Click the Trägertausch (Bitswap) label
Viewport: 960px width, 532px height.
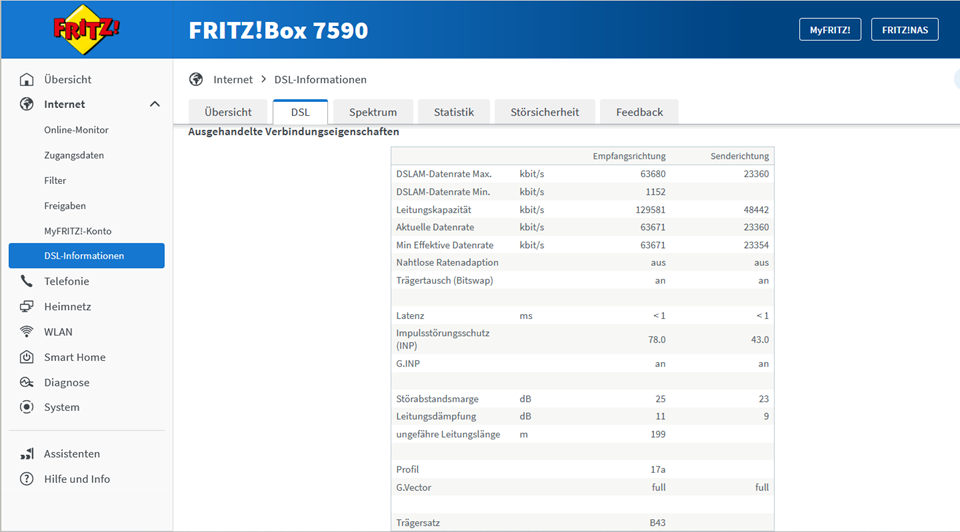[x=444, y=280]
